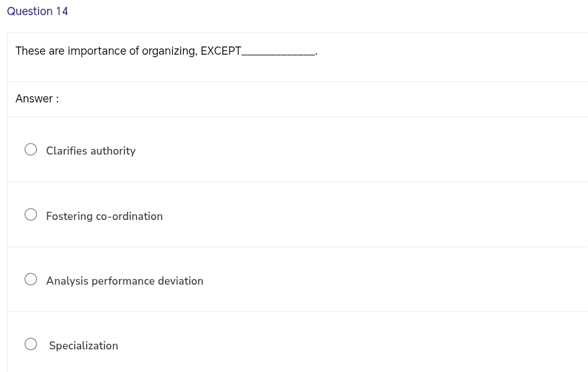Screen dimensions: 588x372
Task: Choose the 'Fostering co-ordination' option
Action: coord(31,214)
